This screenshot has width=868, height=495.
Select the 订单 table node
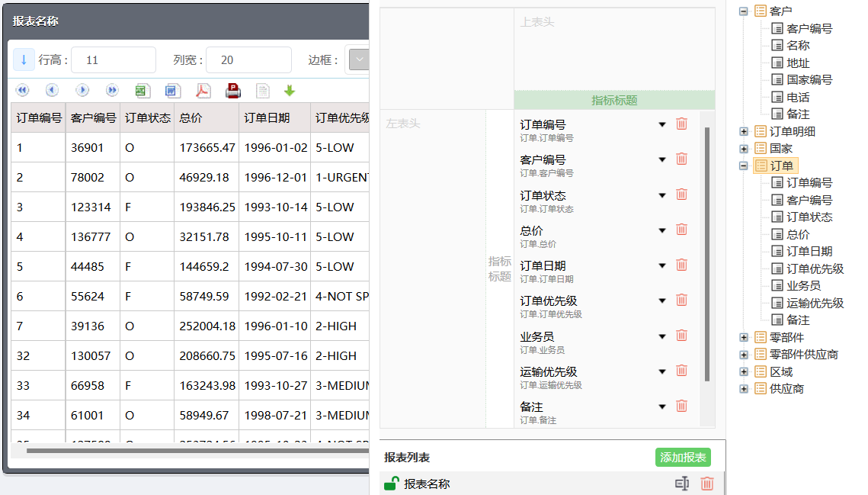pyautogui.click(x=775, y=166)
